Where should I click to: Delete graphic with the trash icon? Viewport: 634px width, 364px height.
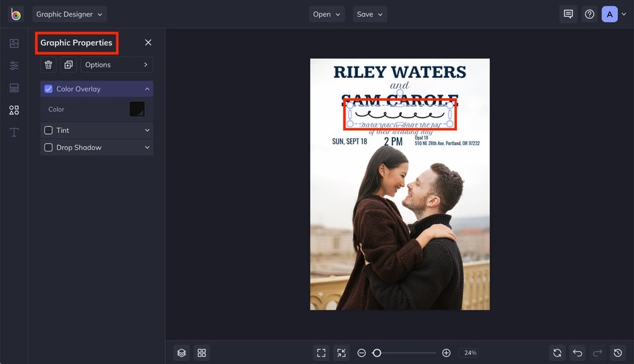(x=48, y=64)
